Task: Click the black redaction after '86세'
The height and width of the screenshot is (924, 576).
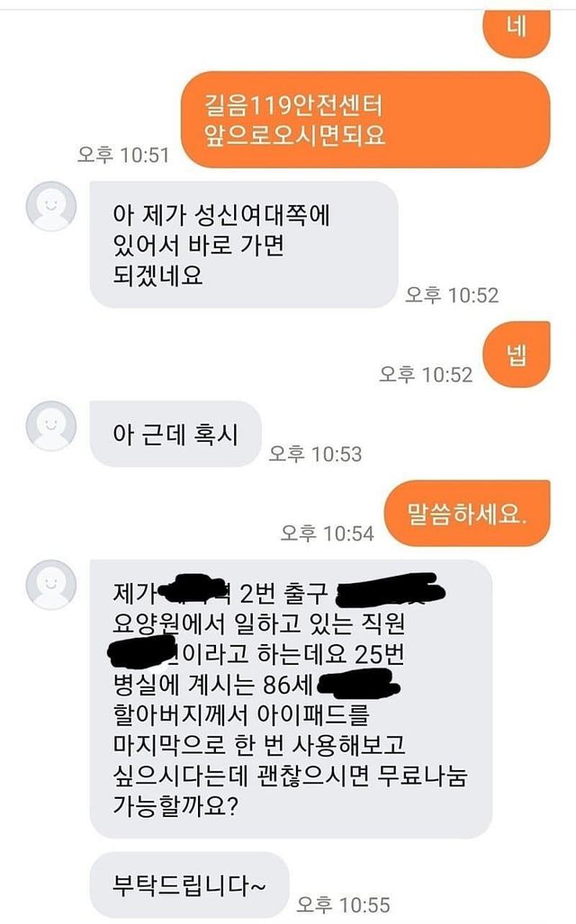Action: pyautogui.click(x=358, y=686)
